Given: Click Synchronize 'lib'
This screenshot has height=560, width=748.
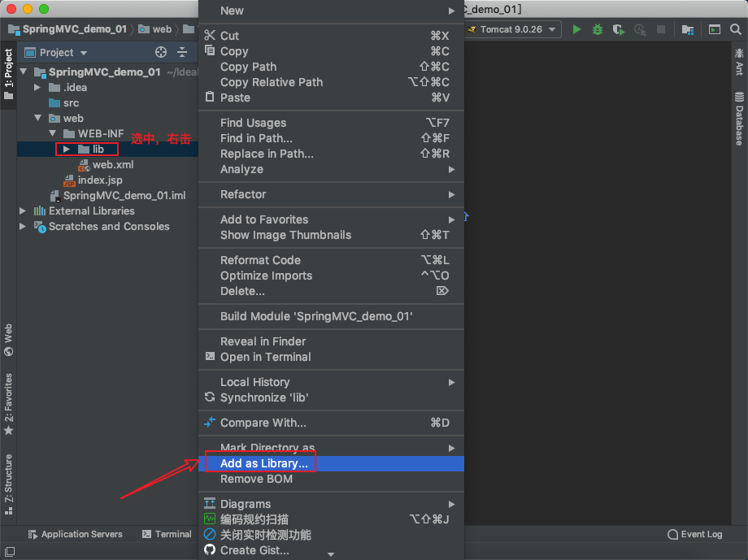Looking at the screenshot, I should [331, 397].
